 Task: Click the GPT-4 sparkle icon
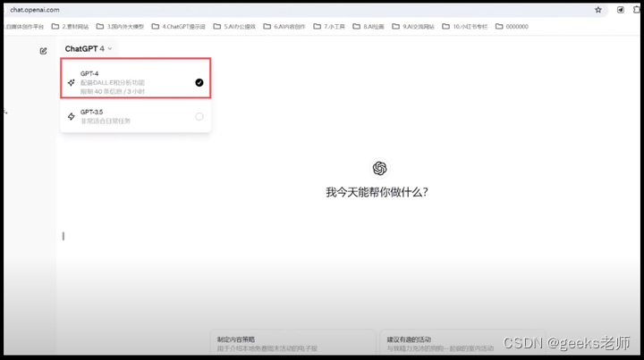tap(71, 83)
